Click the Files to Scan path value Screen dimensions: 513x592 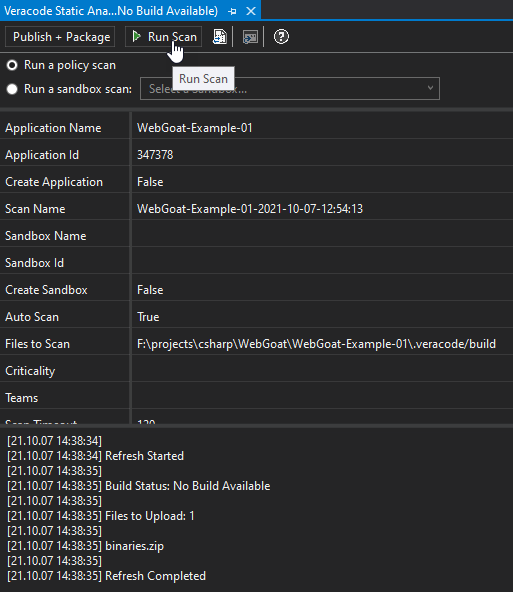pos(316,344)
